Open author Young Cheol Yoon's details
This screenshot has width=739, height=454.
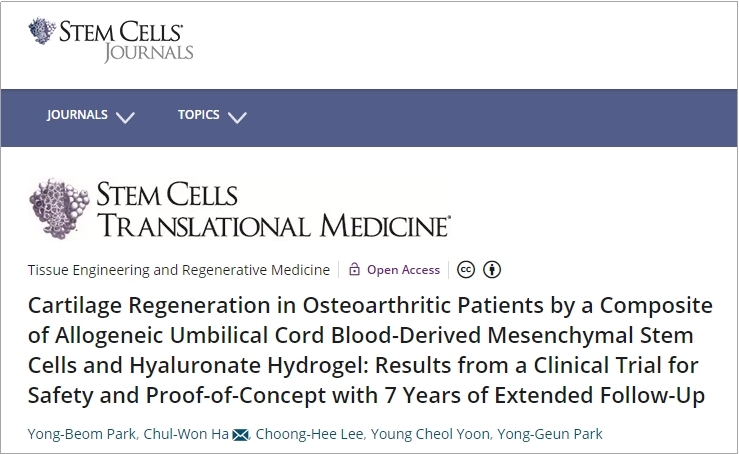tap(430, 434)
